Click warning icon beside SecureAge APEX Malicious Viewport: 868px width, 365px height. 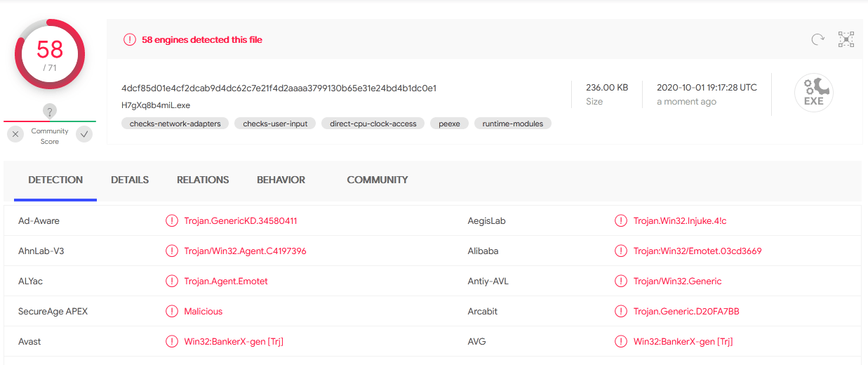[x=172, y=312]
